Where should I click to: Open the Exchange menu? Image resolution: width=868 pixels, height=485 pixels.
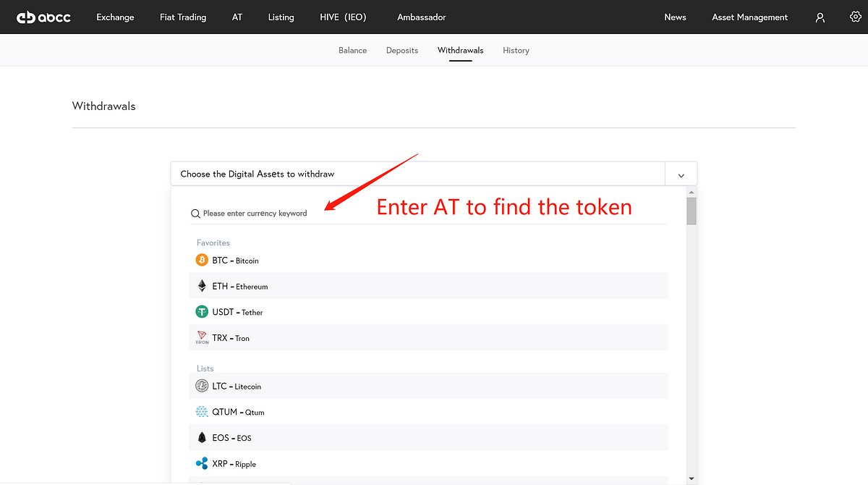[115, 17]
